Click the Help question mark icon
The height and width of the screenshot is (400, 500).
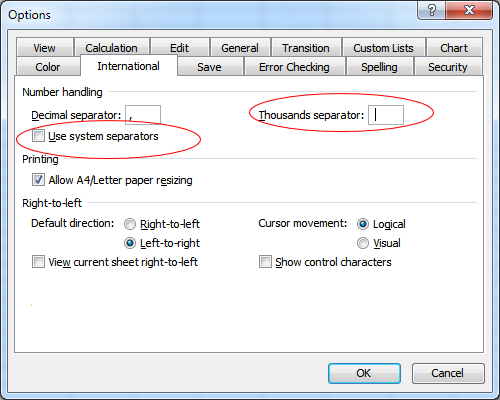coord(431,10)
